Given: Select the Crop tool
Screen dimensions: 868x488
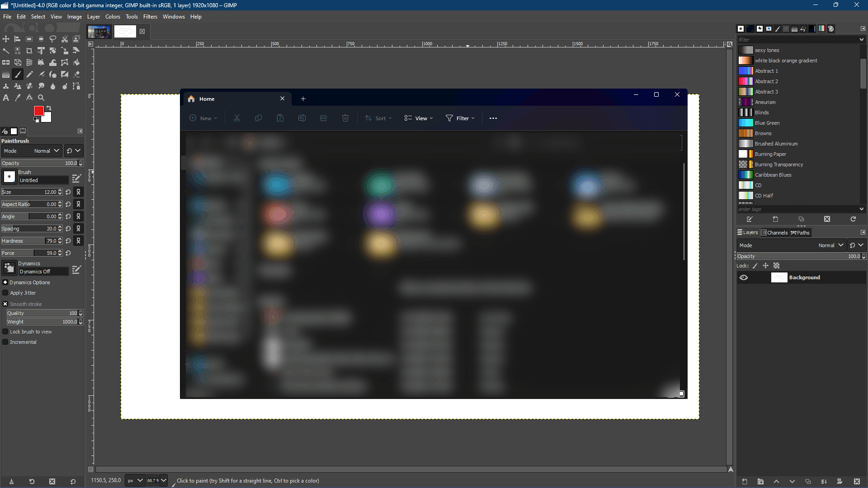Looking at the screenshot, I should 29,51.
